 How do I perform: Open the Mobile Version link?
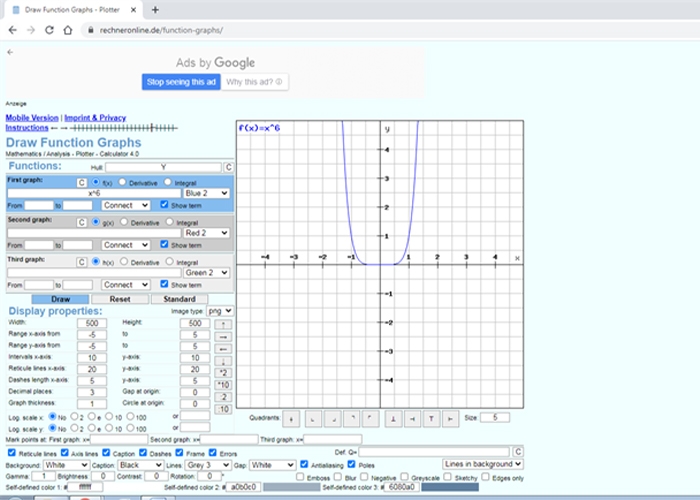pos(32,118)
